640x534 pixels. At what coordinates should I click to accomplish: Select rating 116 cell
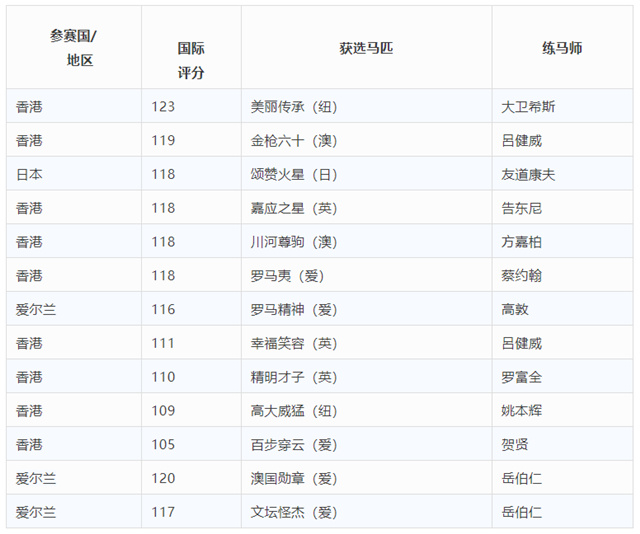tap(163, 310)
